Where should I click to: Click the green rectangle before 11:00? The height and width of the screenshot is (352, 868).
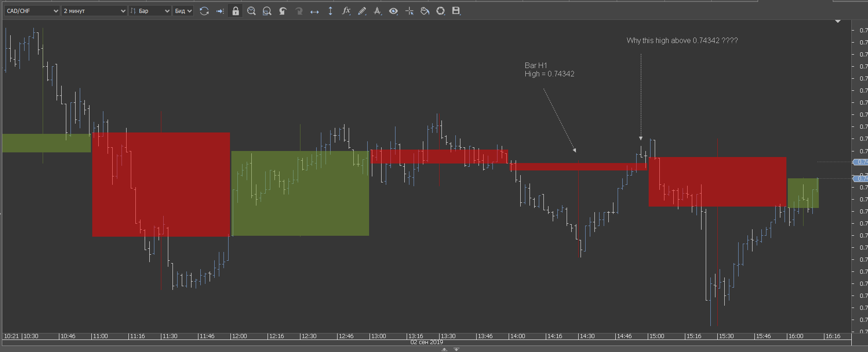(x=46, y=143)
